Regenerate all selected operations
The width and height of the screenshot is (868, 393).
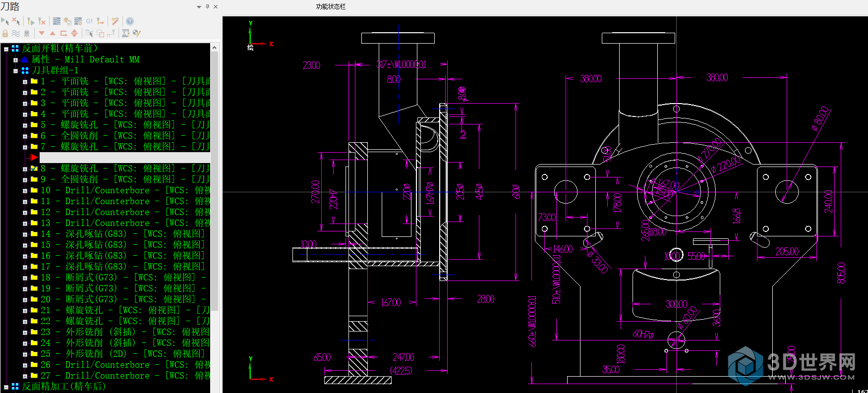31,21
